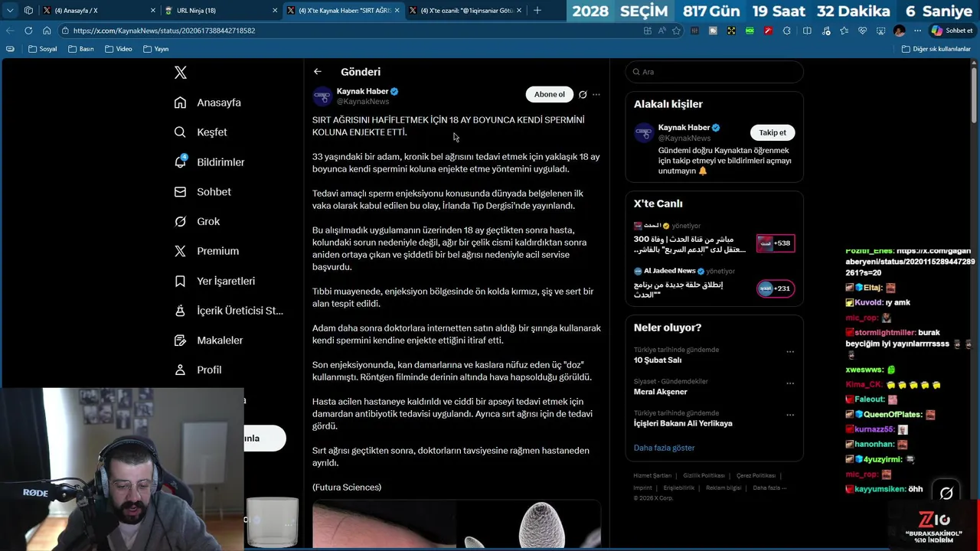Viewport: 980px width, 551px height.
Task: Open Hizmet Şartları footer link
Action: (652, 476)
